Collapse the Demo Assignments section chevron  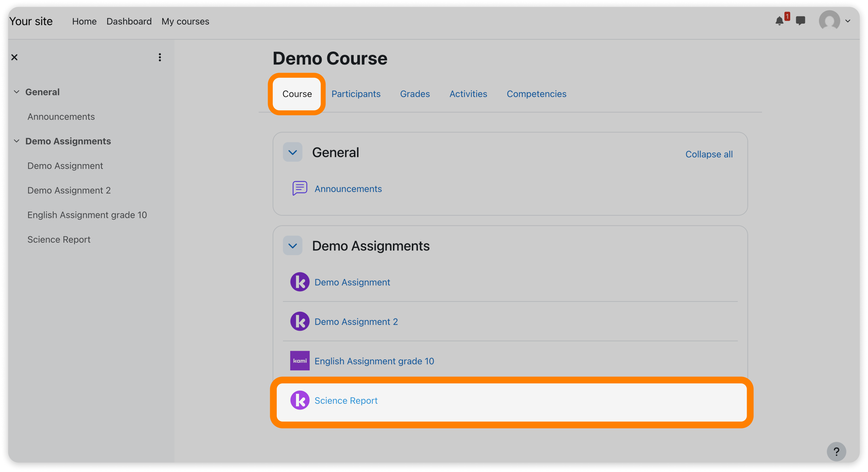pos(292,246)
